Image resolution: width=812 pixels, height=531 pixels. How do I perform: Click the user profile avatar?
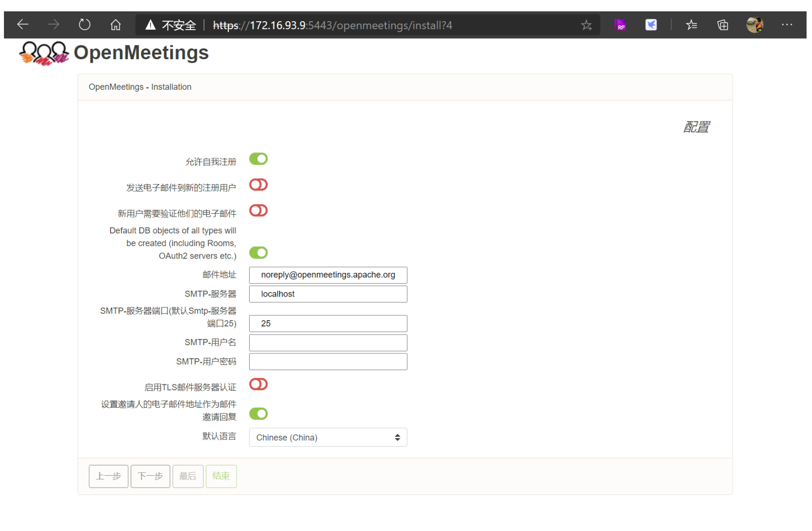point(754,25)
